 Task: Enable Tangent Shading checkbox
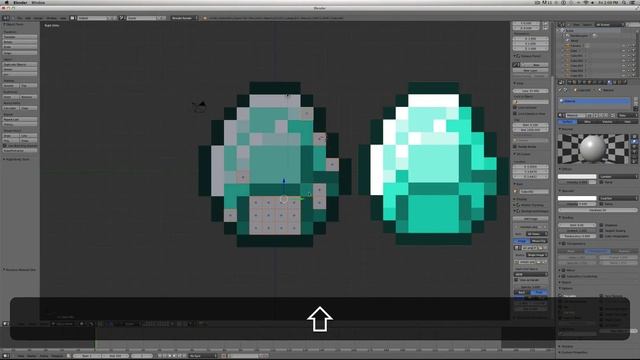601,230
